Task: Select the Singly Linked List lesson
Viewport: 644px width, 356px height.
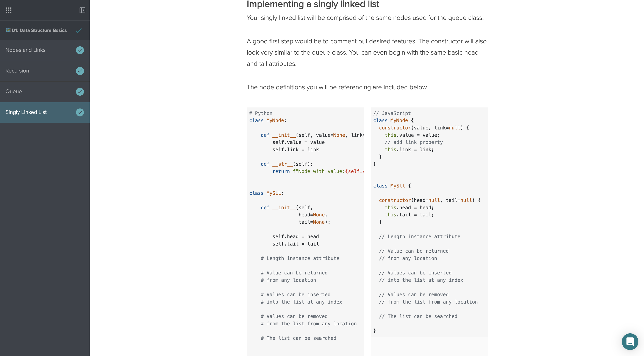Action: pos(45,112)
